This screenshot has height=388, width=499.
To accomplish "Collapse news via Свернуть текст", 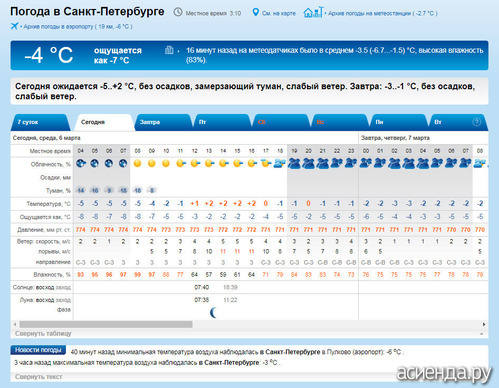I will 38,377.
